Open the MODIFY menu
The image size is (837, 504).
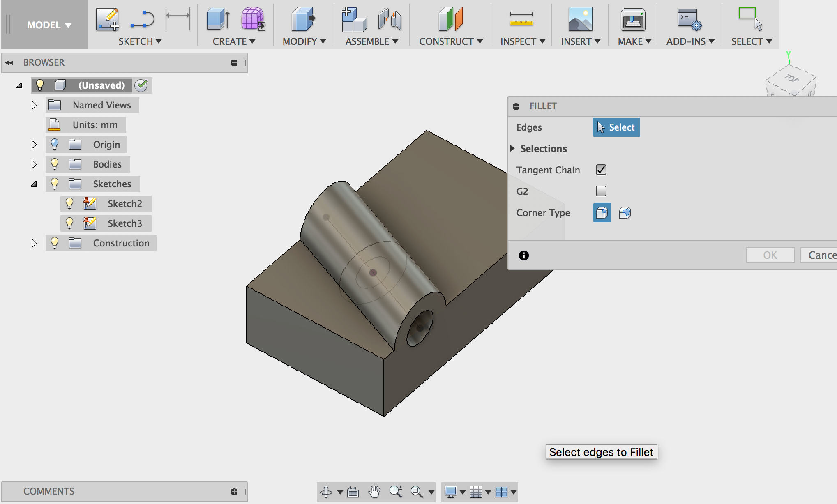(304, 41)
